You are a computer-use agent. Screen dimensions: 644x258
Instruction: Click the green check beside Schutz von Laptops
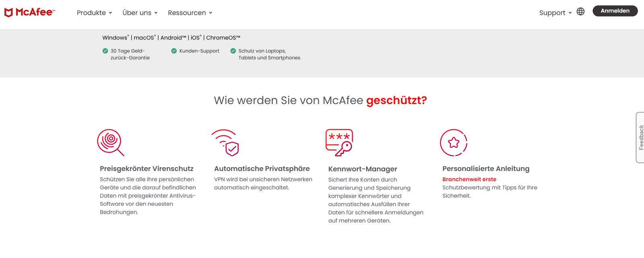[x=233, y=51]
